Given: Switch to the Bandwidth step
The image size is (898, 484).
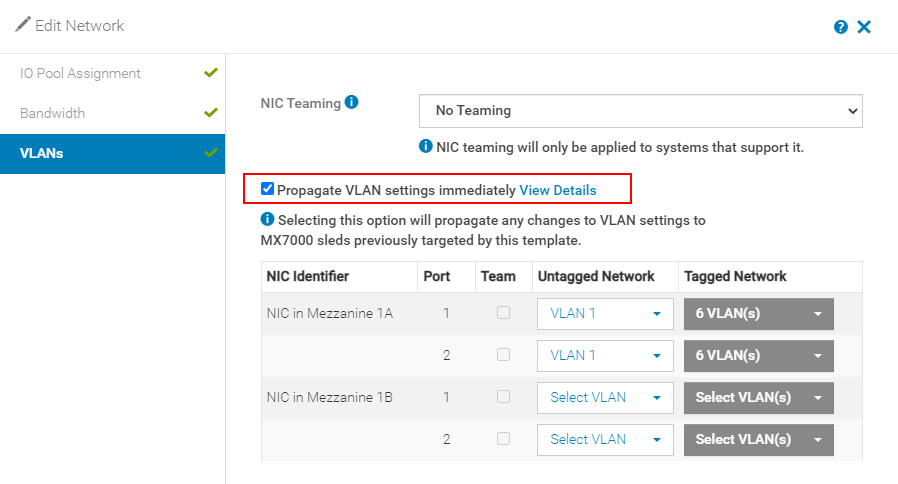Looking at the screenshot, I should coord(52,113).
